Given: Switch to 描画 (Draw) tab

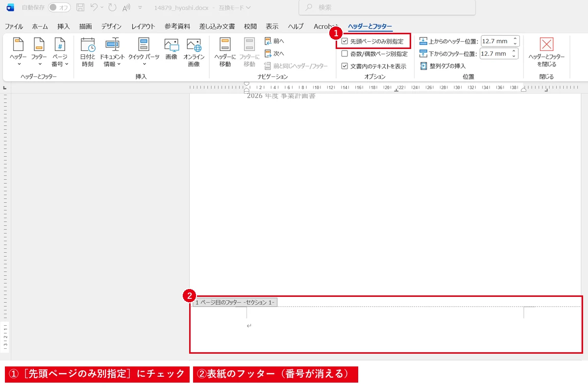Looking at the screenshot, I should click(86, 26).
